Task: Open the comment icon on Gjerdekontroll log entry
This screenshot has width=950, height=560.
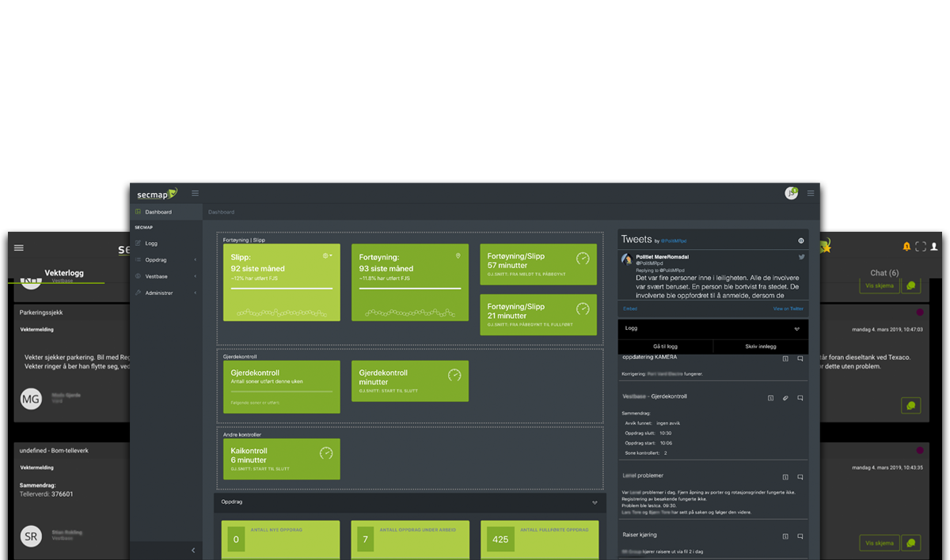Action: coord(800,398)
